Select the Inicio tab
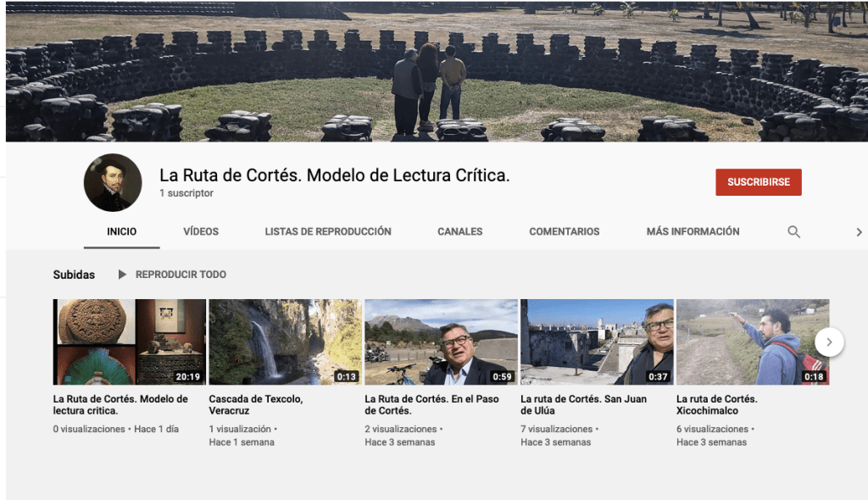868x500 pixels. click(x=121, y=231)
